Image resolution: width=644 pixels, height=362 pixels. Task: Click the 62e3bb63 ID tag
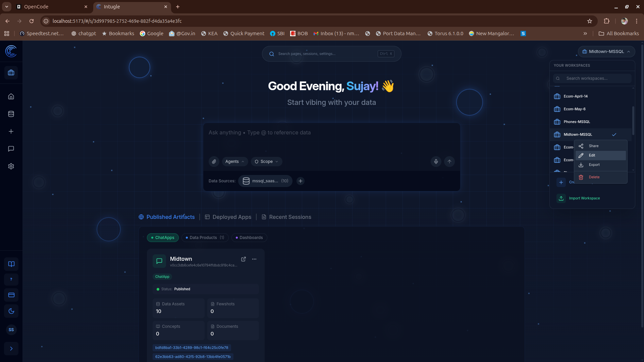tap(193, 357)
